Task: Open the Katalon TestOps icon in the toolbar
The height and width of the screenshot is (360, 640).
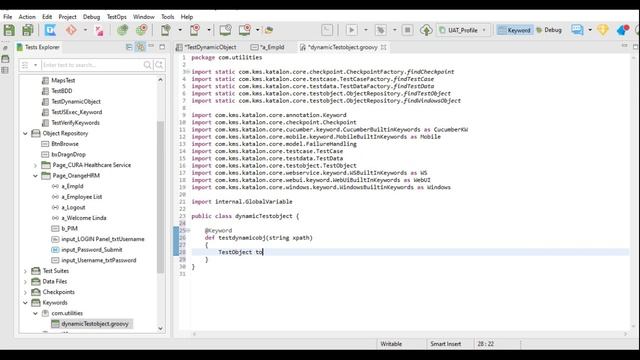Action: tap(50, 30)
